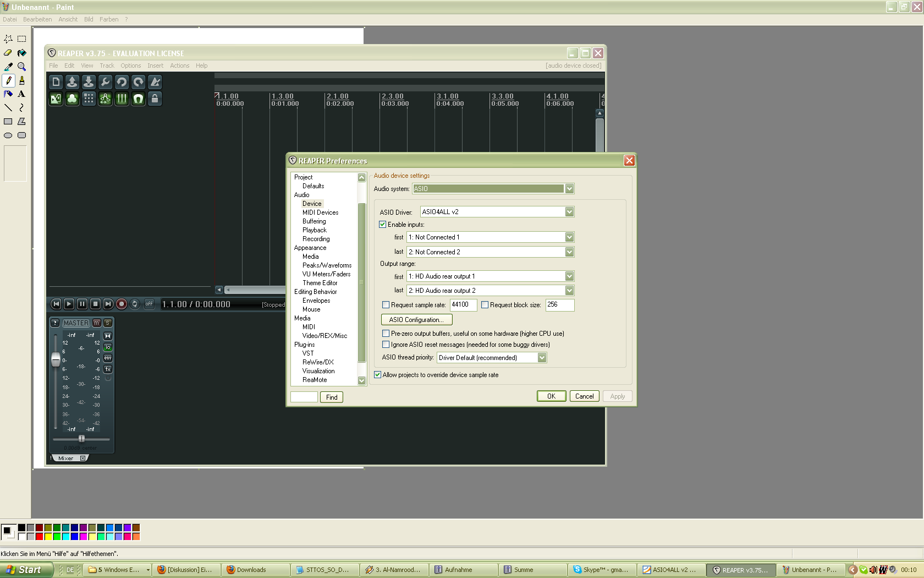Screen dimensions: 924x578
Task: Click REAPER's Open Project upload-arrow icon
Action: [73, 82]
